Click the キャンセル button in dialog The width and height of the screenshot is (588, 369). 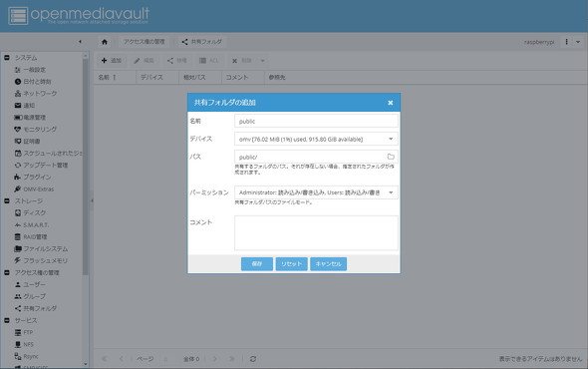click(x=328, y=264)
